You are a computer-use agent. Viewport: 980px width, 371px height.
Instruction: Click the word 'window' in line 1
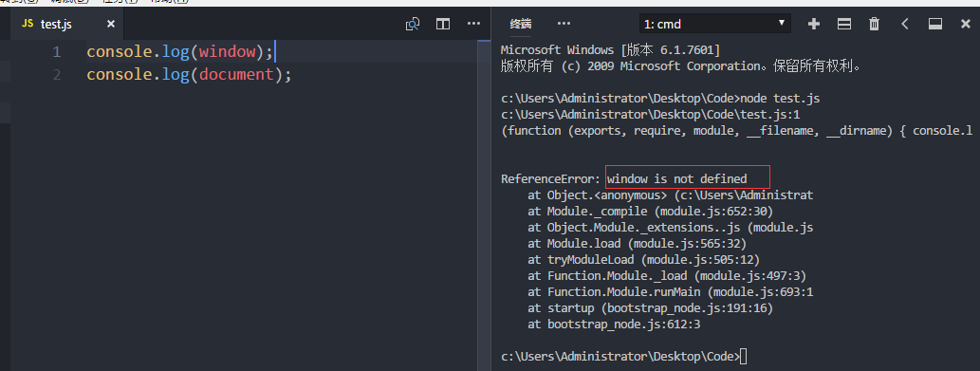[228, 52]
